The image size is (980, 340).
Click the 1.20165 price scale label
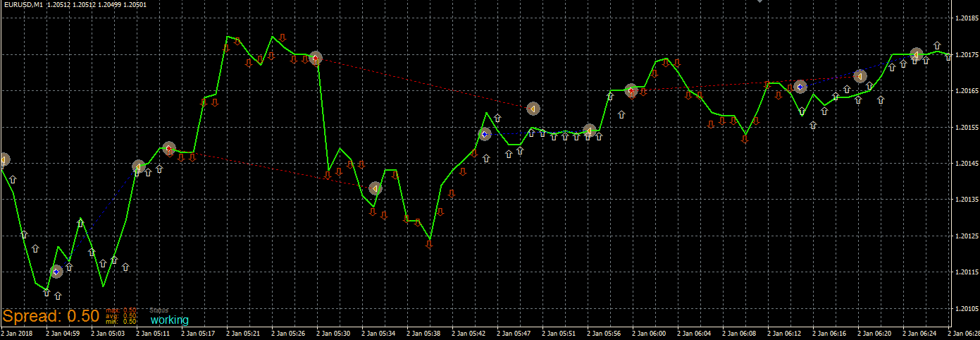[966, 91]
